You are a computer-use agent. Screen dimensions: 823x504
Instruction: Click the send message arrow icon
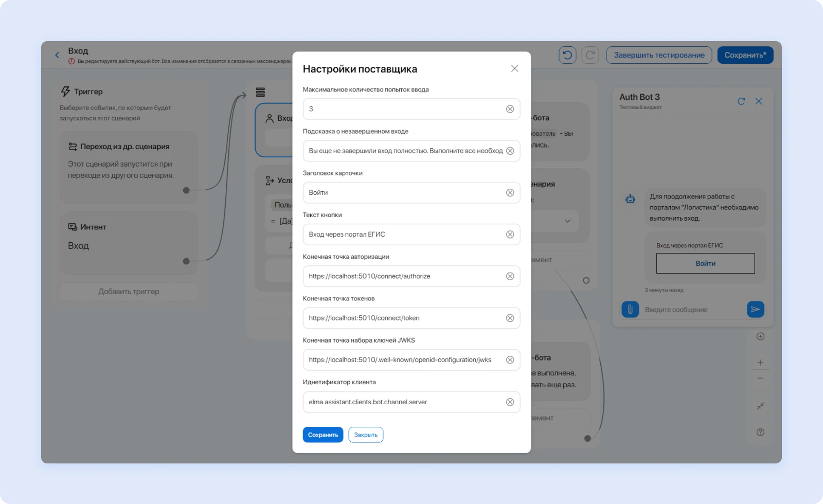tap(755, 309)
